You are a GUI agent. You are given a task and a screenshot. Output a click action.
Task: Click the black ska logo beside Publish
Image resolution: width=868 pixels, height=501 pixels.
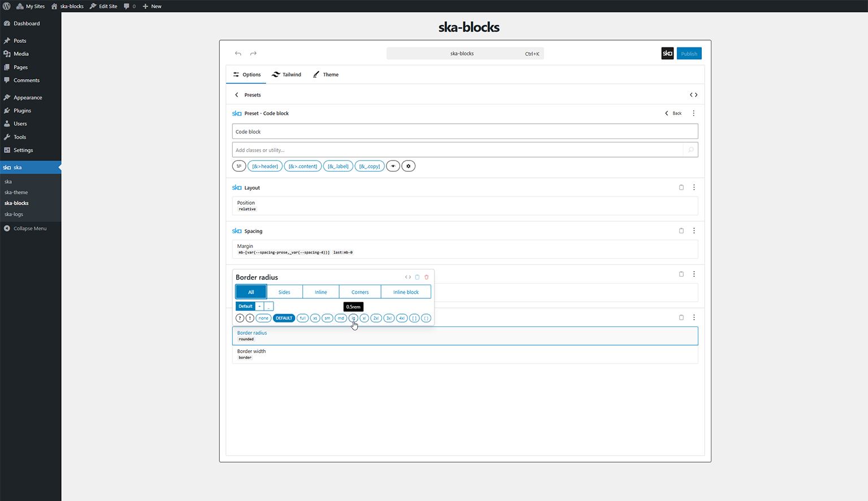coord(667,54)
